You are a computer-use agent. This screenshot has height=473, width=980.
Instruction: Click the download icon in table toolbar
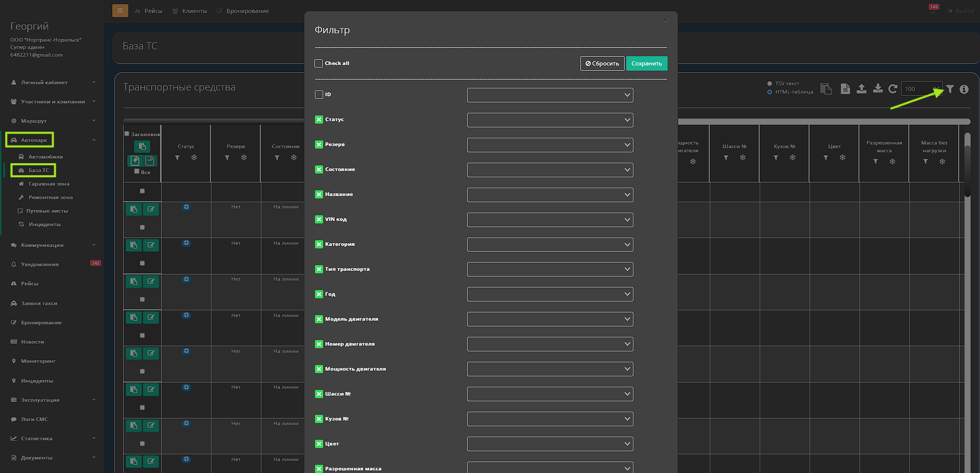point(878,89)
